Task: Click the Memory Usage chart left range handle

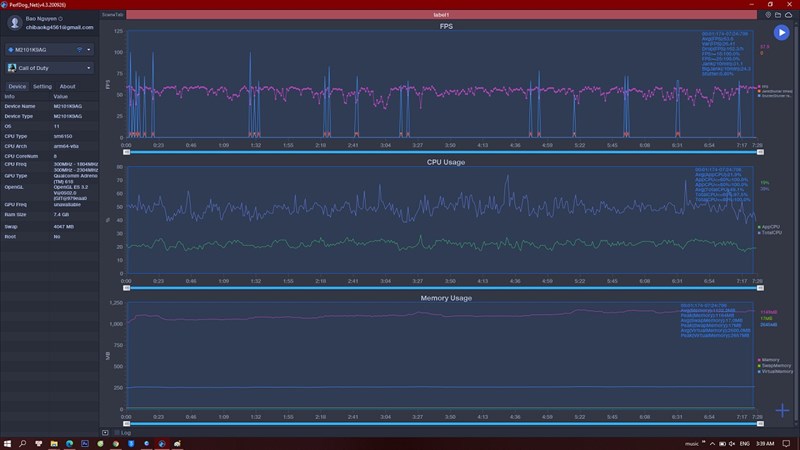Action: point(127,423)
